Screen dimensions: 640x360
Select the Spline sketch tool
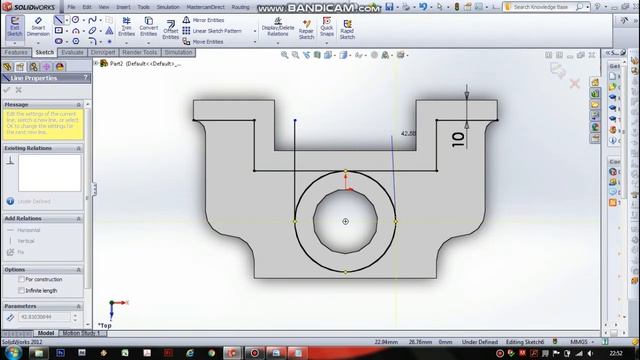pos(92,20)
